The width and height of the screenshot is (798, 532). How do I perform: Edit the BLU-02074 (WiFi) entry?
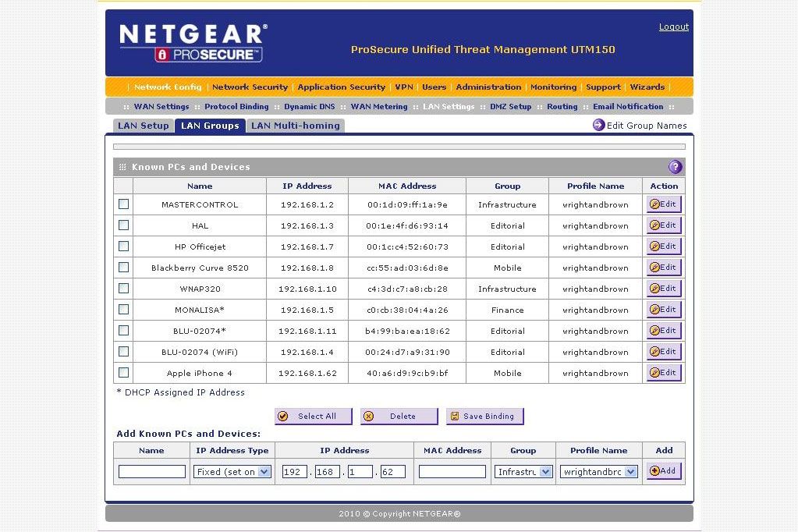pyautogui.click(x=664, y=352)
